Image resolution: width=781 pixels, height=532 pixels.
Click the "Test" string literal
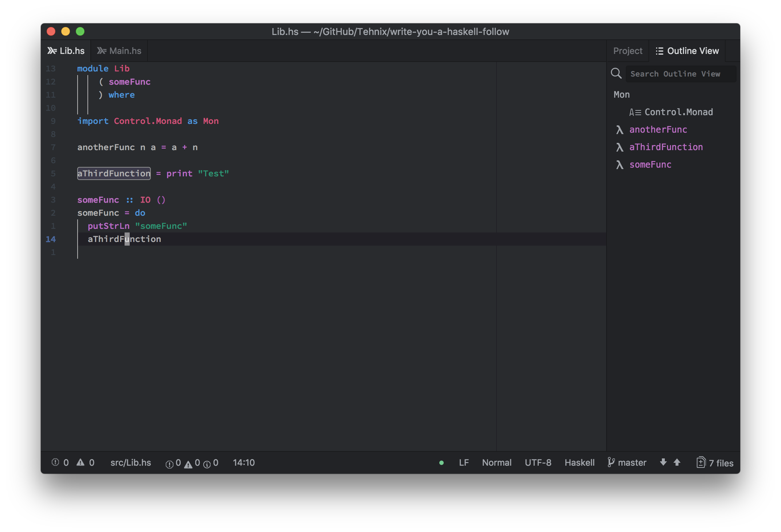[213, 173]
